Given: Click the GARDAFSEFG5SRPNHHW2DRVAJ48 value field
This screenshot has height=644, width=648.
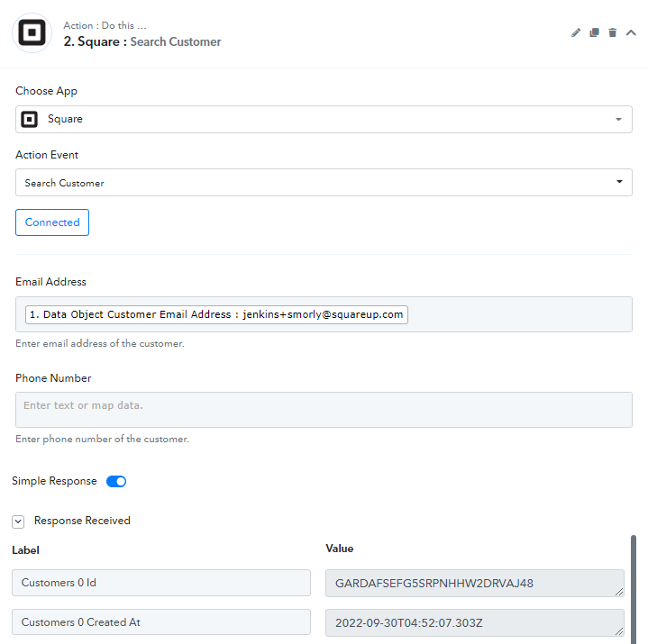Looking at the screenshot, I should tap(474, 583).
